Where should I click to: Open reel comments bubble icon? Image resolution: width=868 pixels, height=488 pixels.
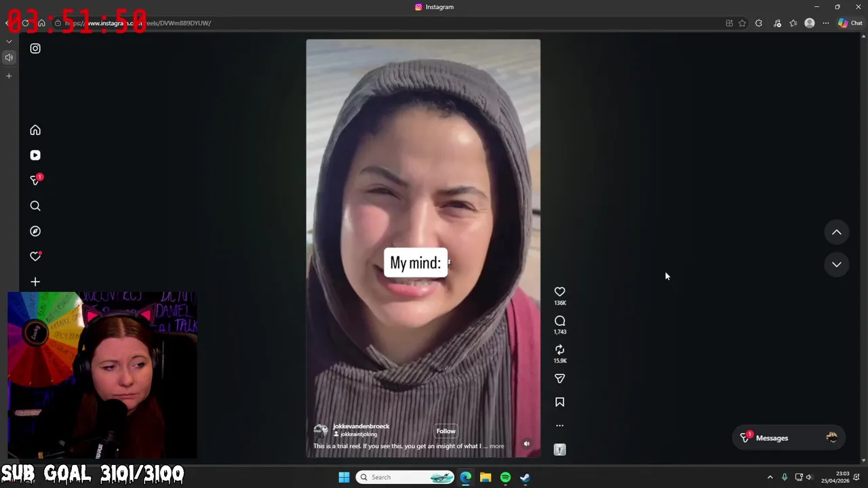click(559, 321)
